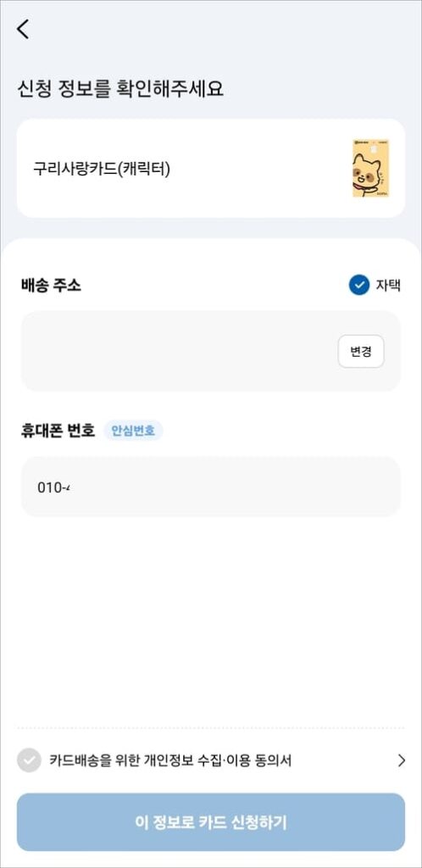Check the gray consent agreement circle

coord(29,760)
